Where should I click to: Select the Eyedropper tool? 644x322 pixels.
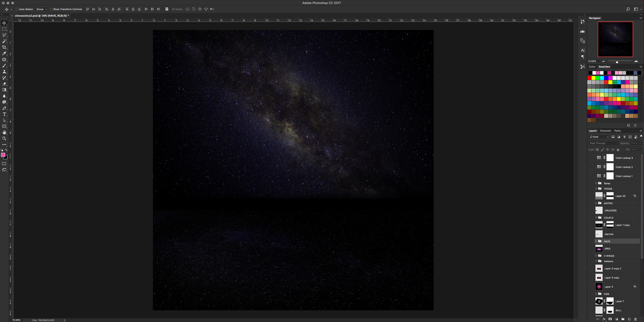(x=4, y=53)
